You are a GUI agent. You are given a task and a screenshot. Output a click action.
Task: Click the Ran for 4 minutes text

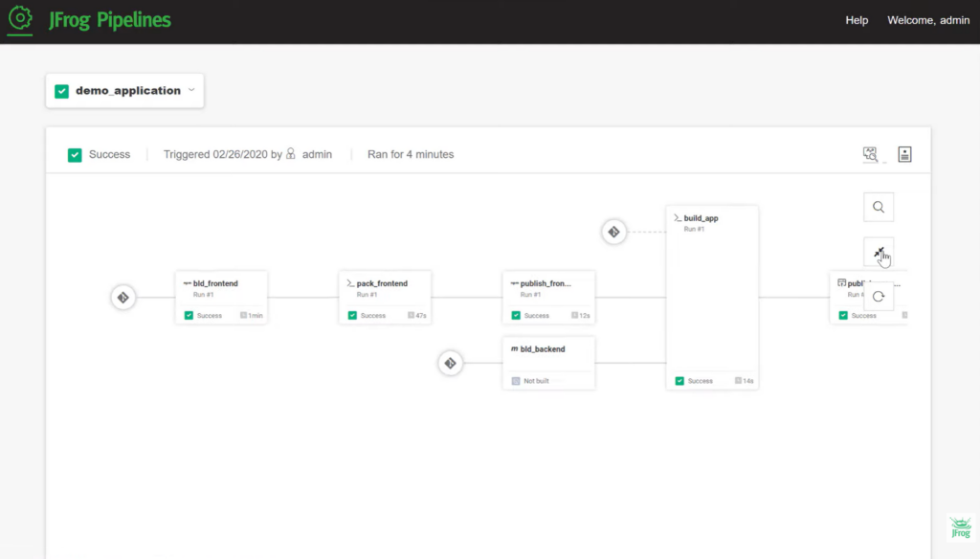click(411, 154)
